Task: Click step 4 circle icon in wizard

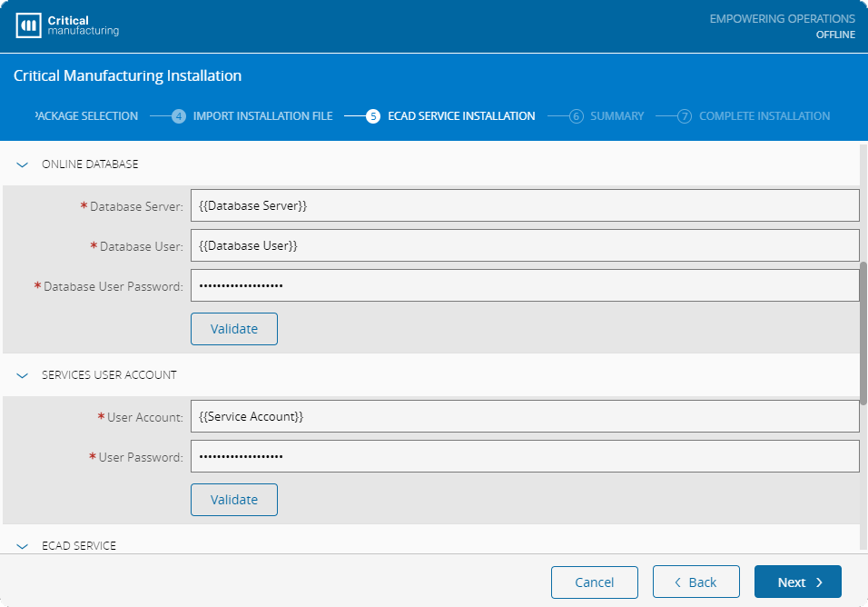Action: point(179,116)
